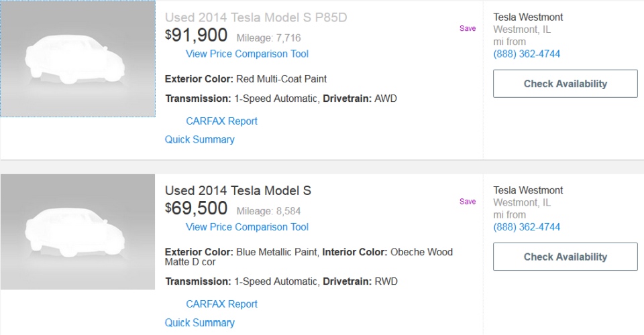Select the $69,500 price text
The image size is (644, 335).
tap(196, 208)
